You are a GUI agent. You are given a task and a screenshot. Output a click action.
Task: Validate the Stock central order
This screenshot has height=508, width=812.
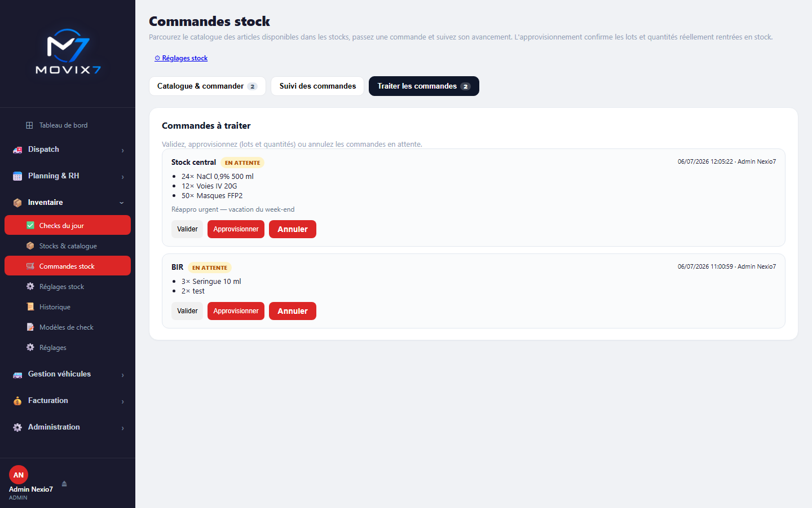point(187,229)
